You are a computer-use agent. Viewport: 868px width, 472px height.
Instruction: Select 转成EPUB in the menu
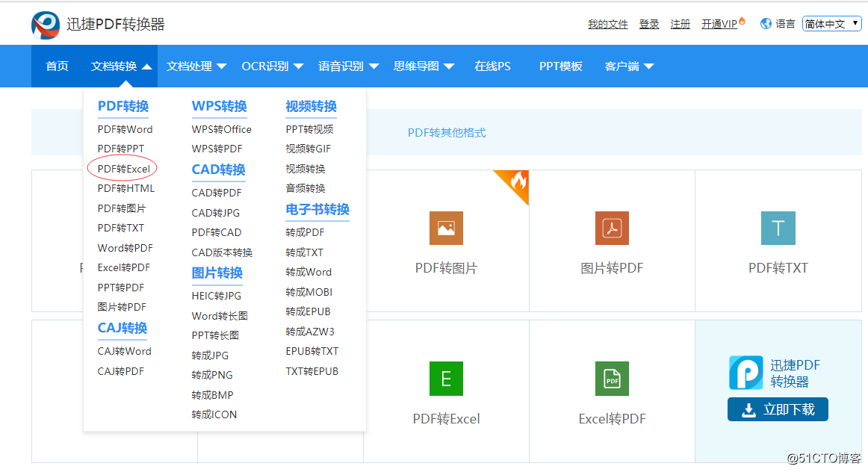tap(308, 311)
